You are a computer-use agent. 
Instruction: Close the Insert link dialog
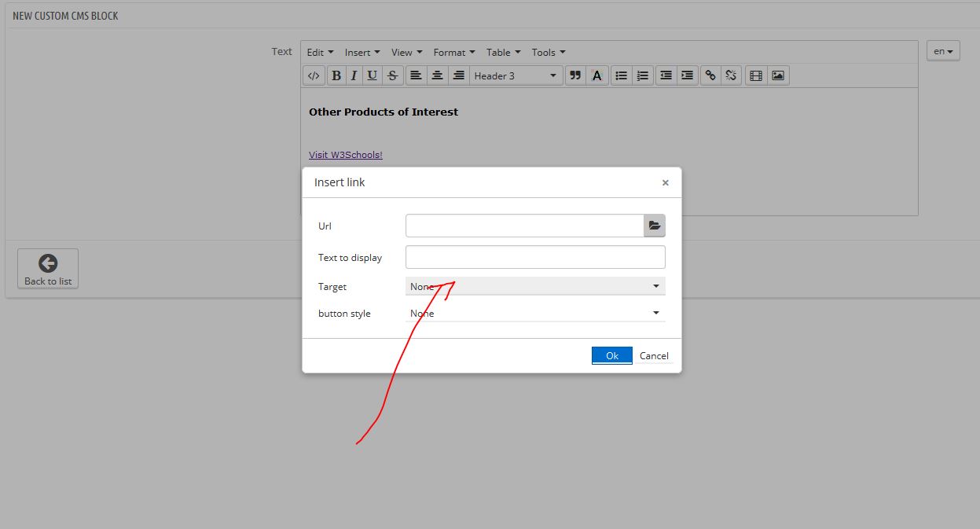coord(666,182)
